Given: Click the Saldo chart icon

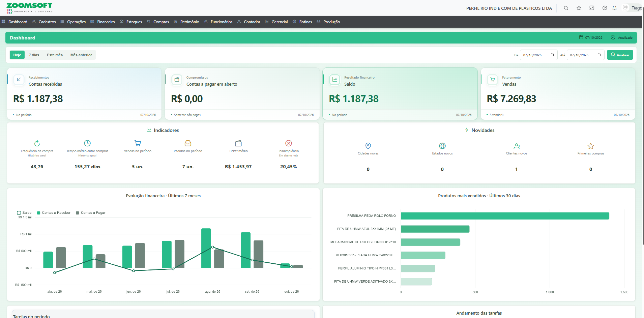Looking at the screenshot, I should coord(334,80).
